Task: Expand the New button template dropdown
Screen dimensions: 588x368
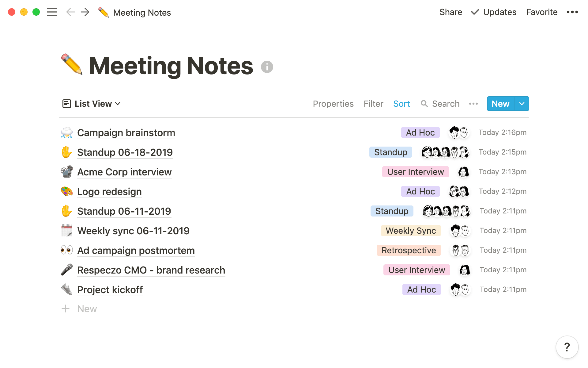Action: pos(522,104)
